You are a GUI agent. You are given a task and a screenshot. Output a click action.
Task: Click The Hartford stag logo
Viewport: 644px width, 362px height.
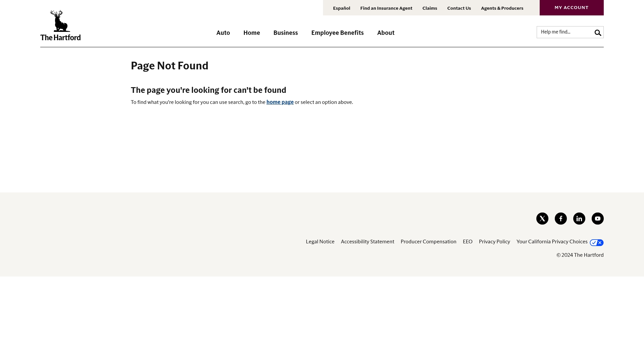coord(60,25)
